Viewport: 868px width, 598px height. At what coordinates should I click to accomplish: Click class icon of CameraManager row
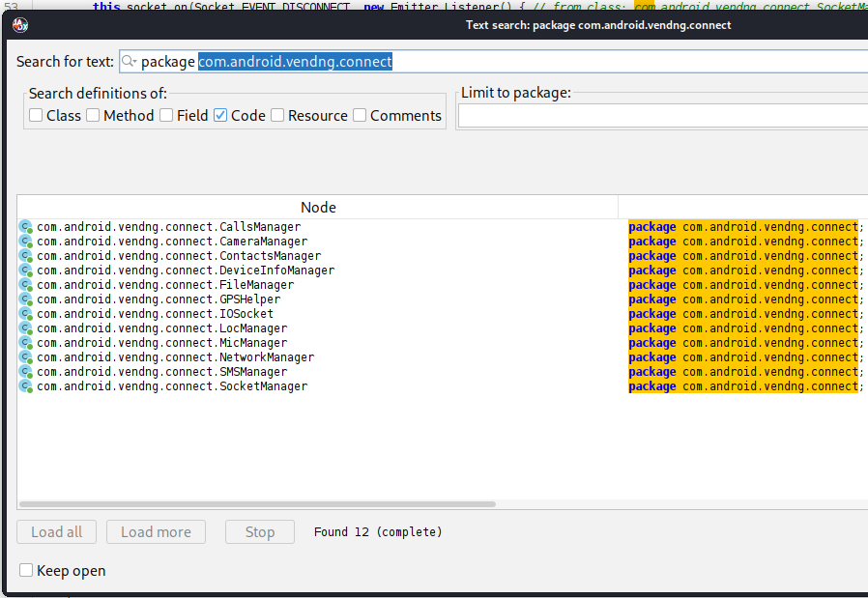pyautogui.click(x=25, y=242)
